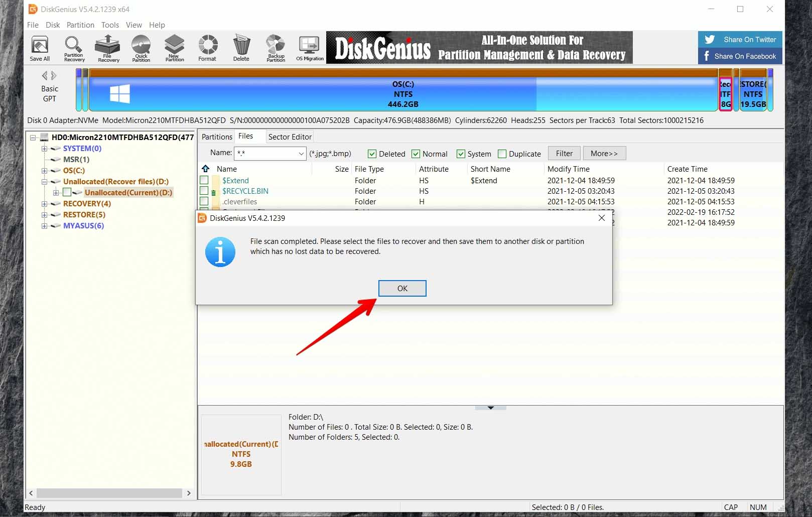Check the .cleverfiles folder checkbox

[x=204, y=201]
